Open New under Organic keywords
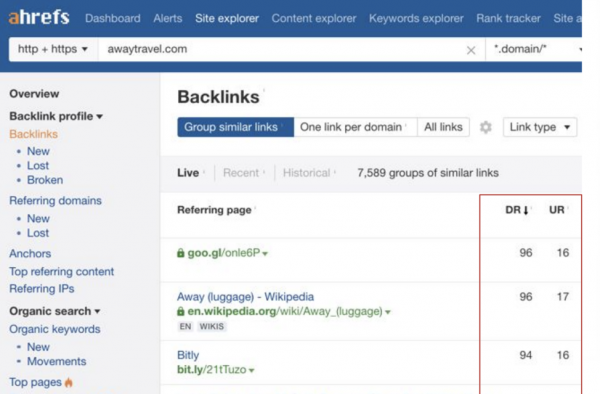 click(38, 347)
